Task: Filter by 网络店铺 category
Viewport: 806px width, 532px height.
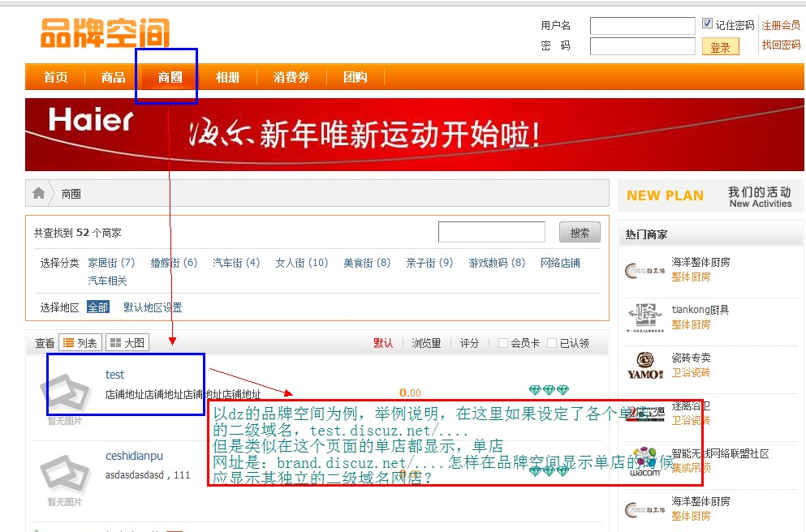Action: (x=560, y=263)
